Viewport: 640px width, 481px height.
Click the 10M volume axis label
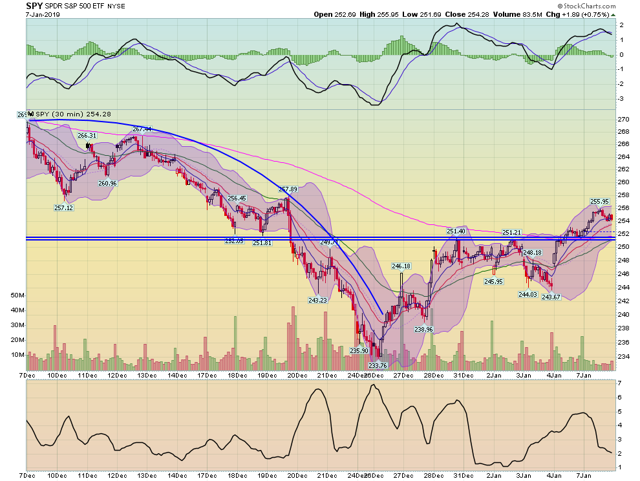[17, 354]
